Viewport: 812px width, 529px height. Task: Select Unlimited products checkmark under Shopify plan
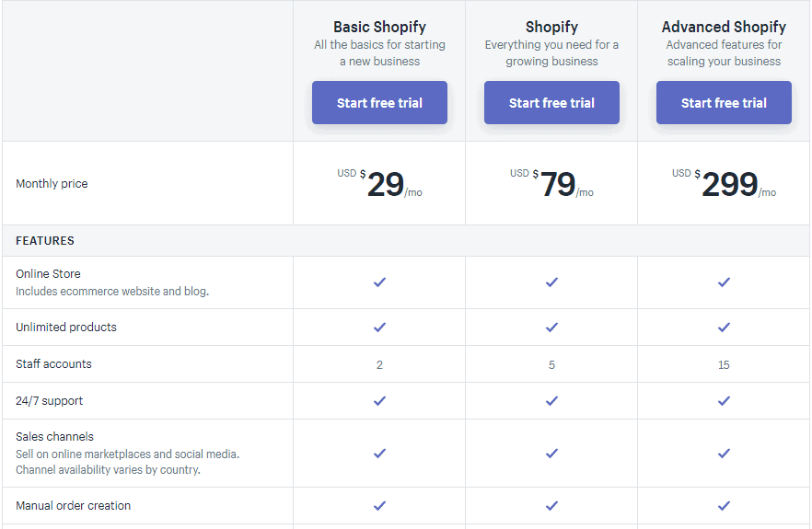click(551, 328)
